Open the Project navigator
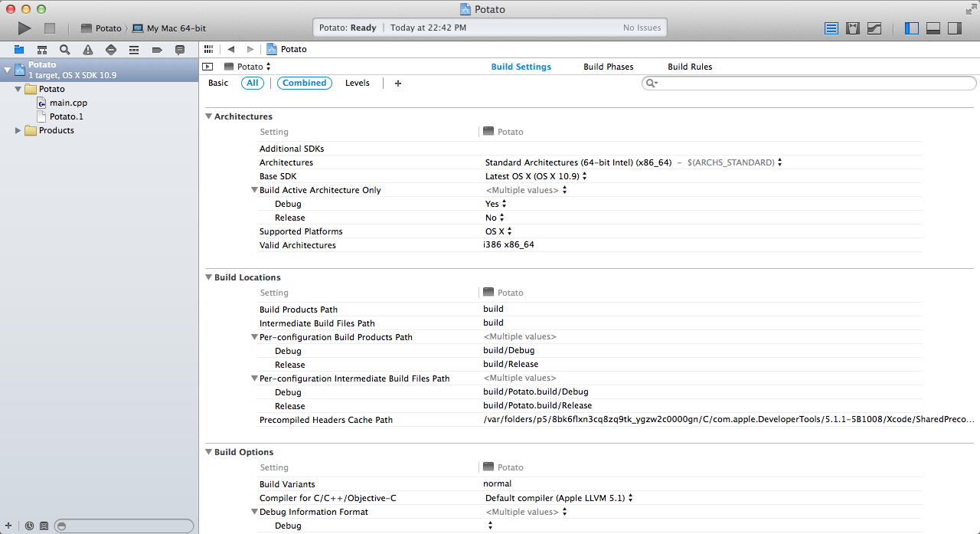Viewport: 980px width, 534px height. pos(19,50)
